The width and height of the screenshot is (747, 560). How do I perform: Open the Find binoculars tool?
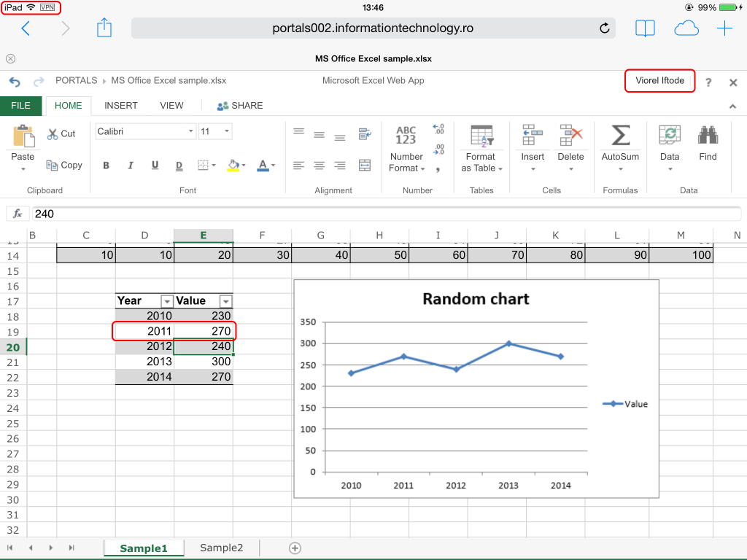coord(708,136)
